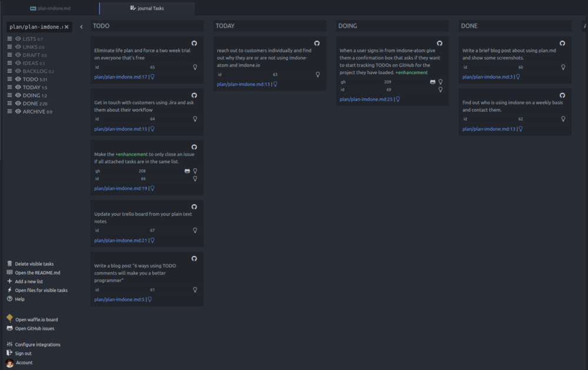Select the Journal Tasks tab
588x370 pixels.
147,9
